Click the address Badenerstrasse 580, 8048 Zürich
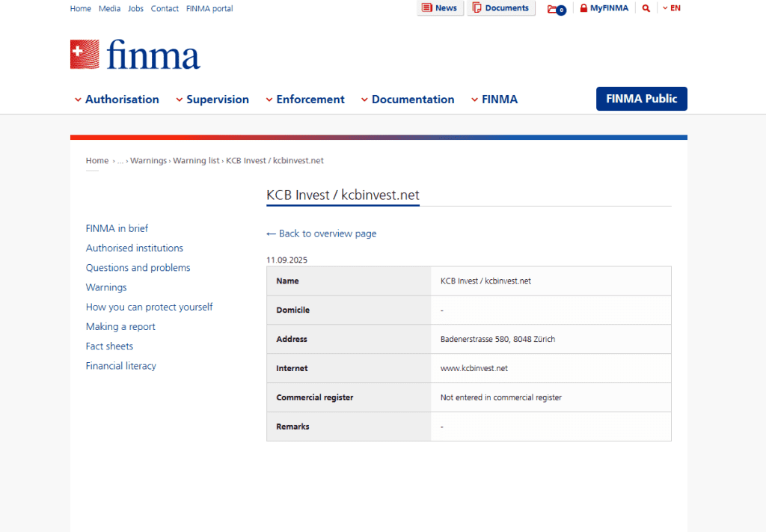This screenshot has height=532, width=766. point(497,339)
